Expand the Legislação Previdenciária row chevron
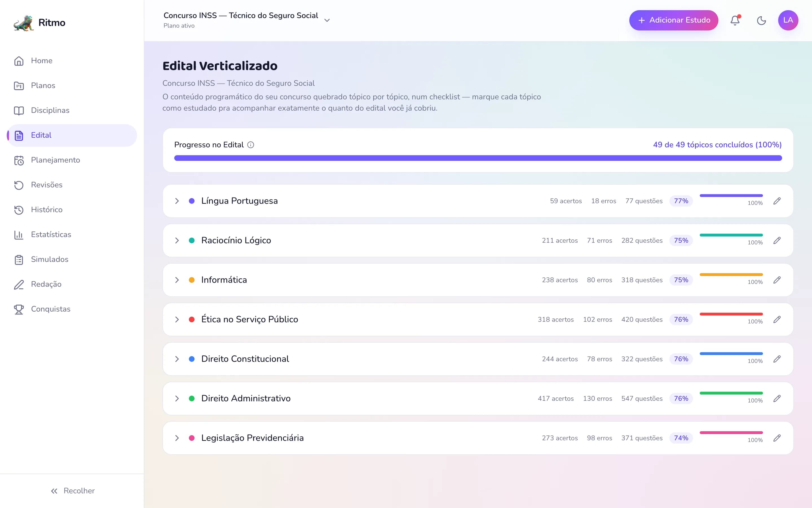 point(177,438)
